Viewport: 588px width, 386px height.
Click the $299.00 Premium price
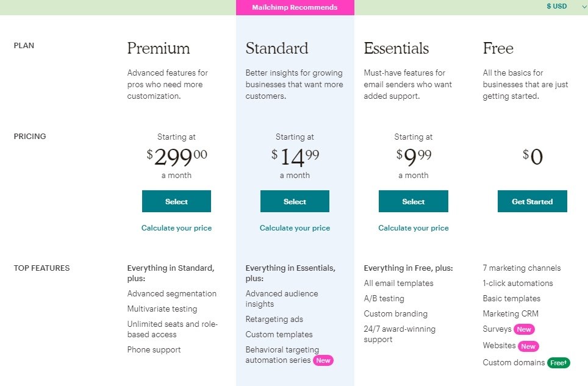[176, 157]
